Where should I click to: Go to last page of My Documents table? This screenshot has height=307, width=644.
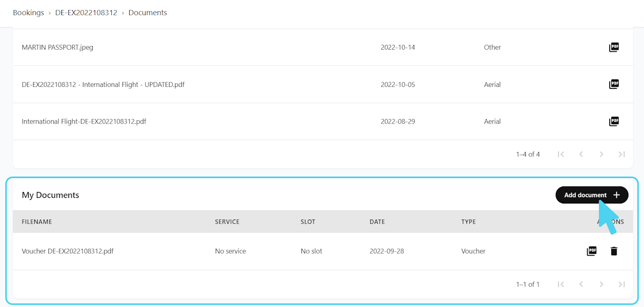pyautogui.click(x=622, y=284)
